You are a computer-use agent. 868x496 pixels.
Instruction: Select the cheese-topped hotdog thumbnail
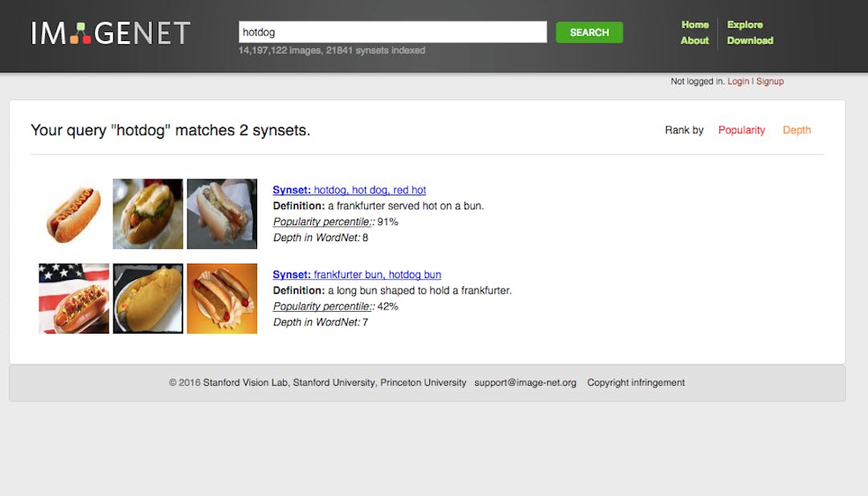coord(148,214)
